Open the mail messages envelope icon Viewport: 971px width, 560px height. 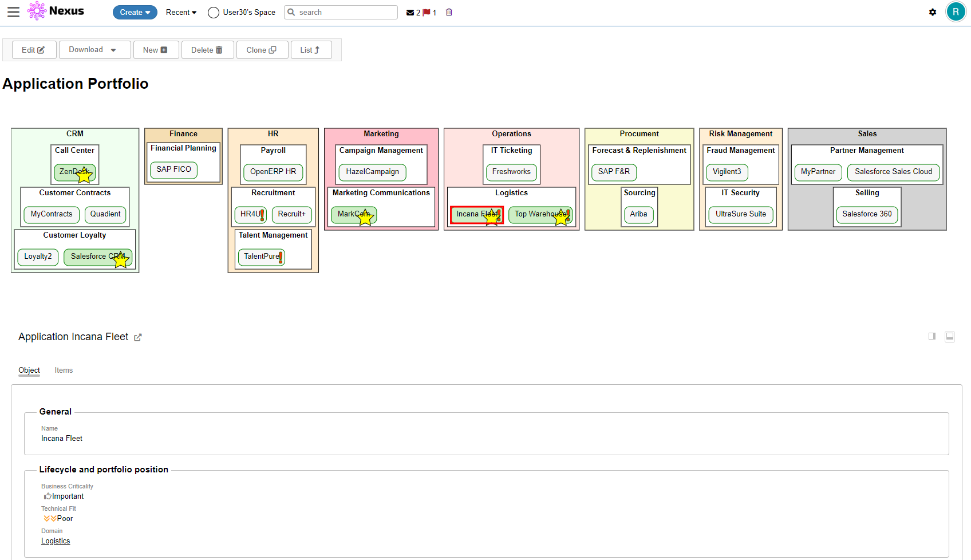click(410, 13)
